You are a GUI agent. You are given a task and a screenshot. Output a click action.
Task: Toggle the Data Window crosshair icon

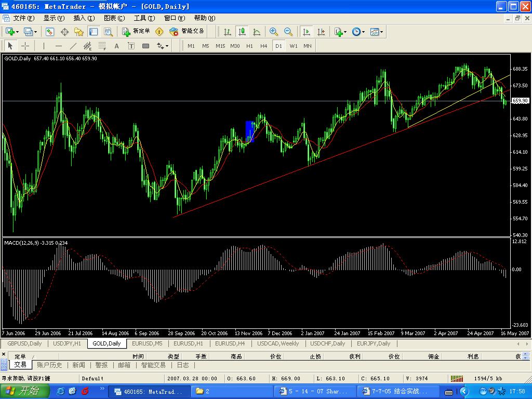(x=64, y=32)
